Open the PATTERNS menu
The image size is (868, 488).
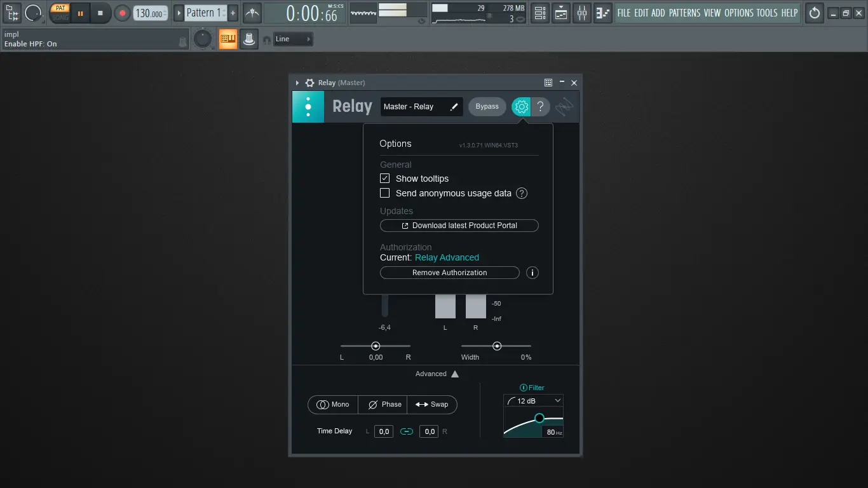pyautogui.click(x=685, y=13)
